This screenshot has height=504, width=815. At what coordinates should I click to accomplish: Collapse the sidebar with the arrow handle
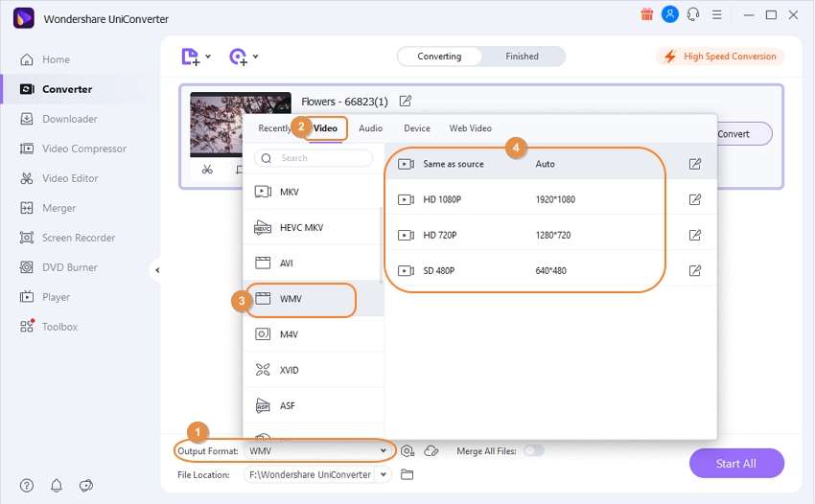(157, 270)
